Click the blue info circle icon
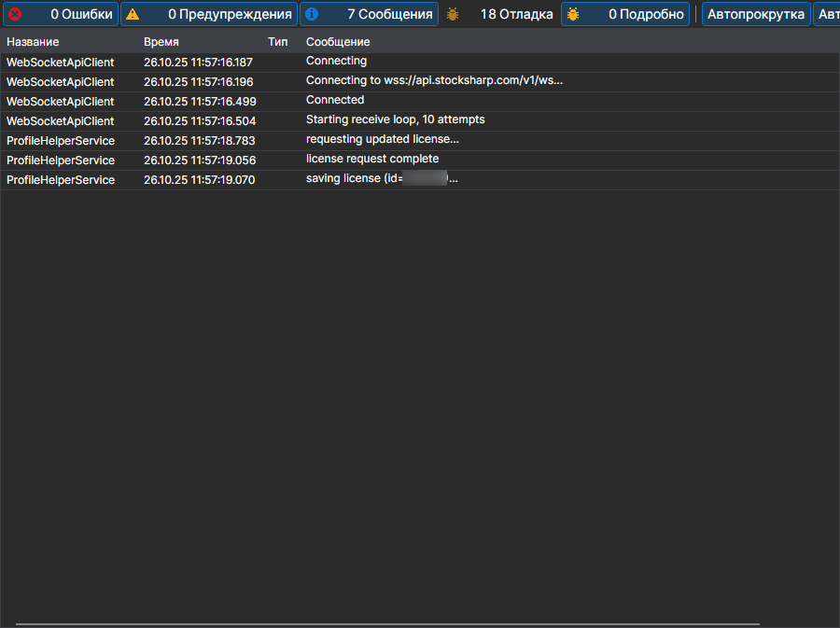840x628 pixels. click(x=312, y=14)
